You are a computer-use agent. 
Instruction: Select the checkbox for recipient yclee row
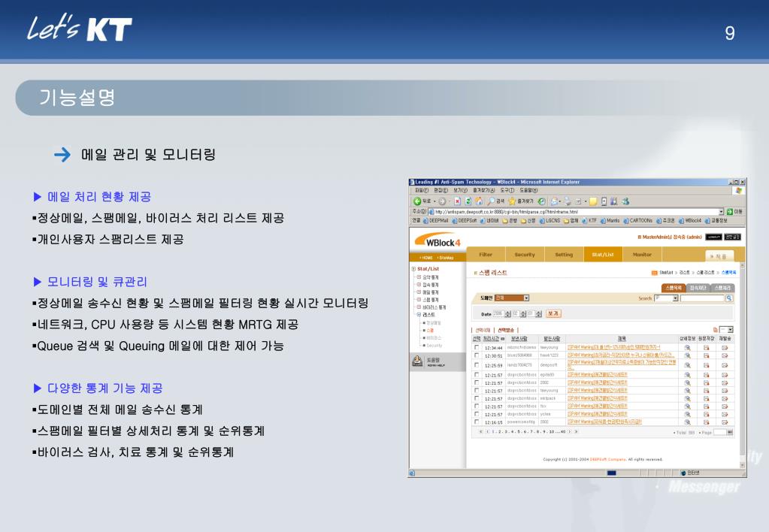click(x=477, y=414)
